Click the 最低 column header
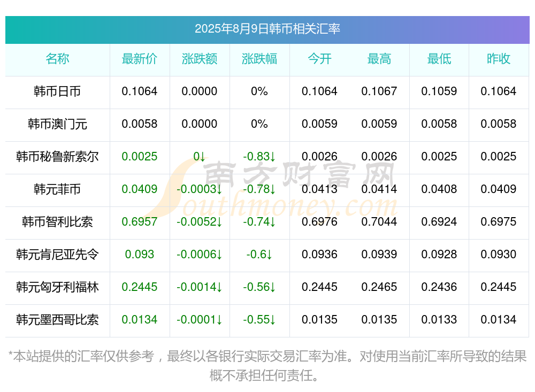This screenshot has width=535, height=392. click(x=439, y=59)
